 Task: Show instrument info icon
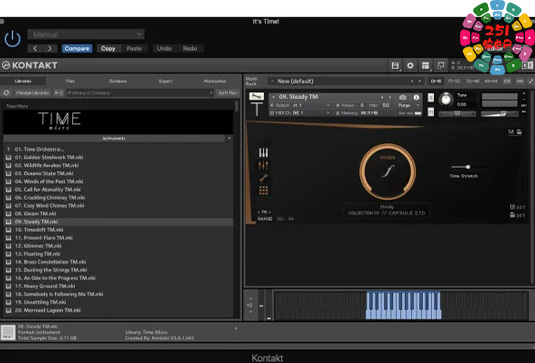click(416, 98)
